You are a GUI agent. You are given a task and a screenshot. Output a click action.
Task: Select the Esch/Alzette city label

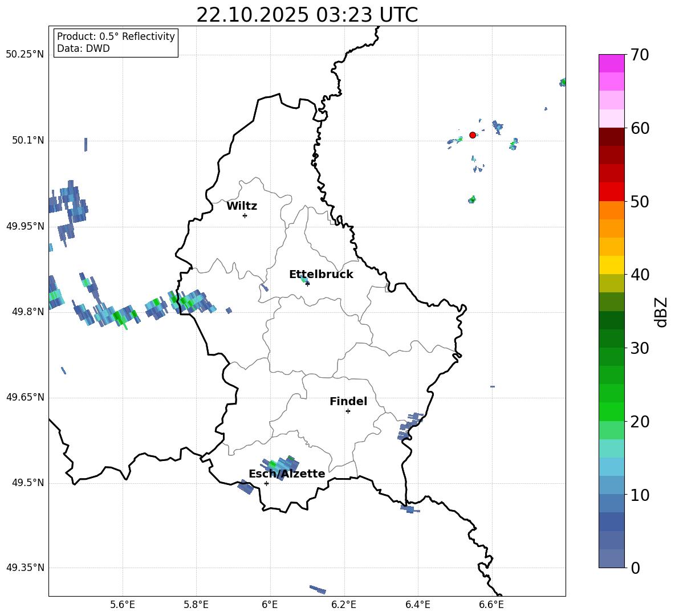(x=287, y=474)
